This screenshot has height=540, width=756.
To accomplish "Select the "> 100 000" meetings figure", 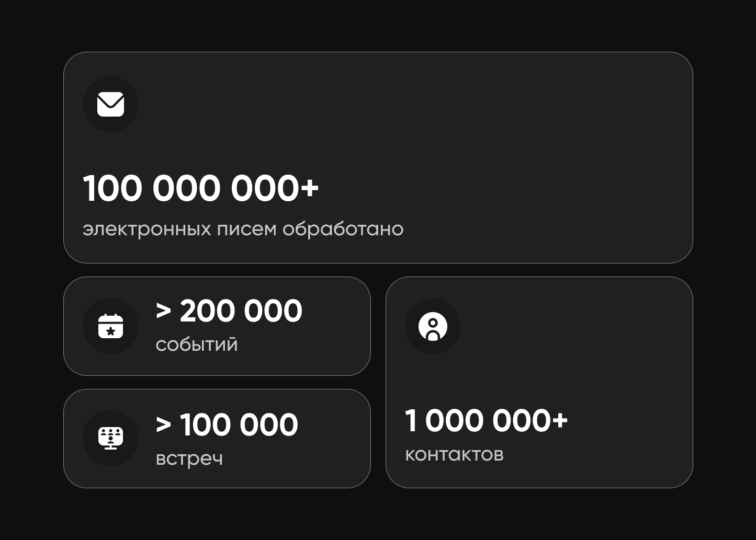I will coord(227,424).
